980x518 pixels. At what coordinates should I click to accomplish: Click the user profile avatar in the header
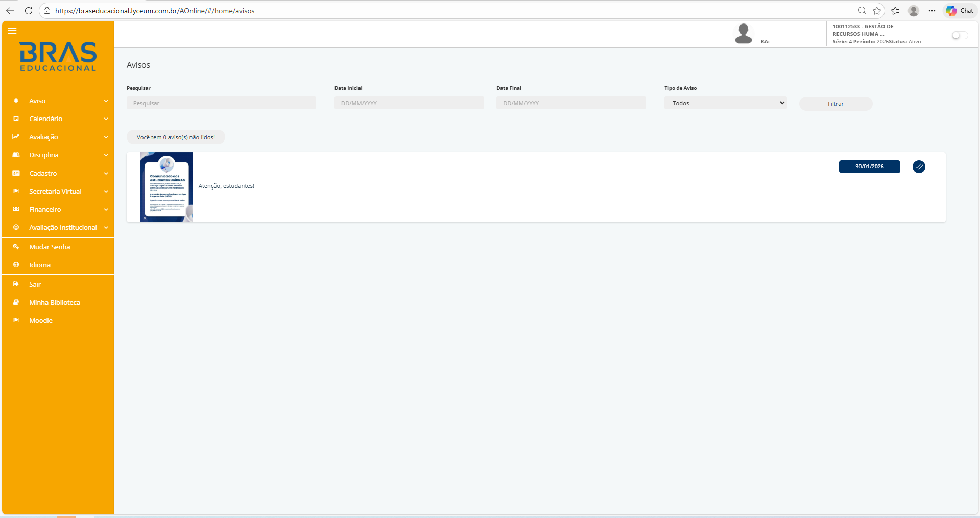click(x=743, y=34)
